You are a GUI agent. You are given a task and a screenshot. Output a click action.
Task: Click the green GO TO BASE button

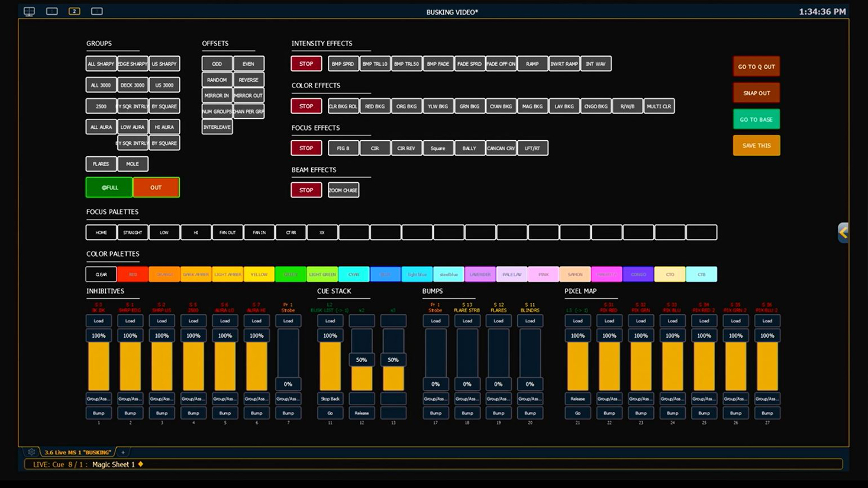pyautogui.click(x=756, y=119)
